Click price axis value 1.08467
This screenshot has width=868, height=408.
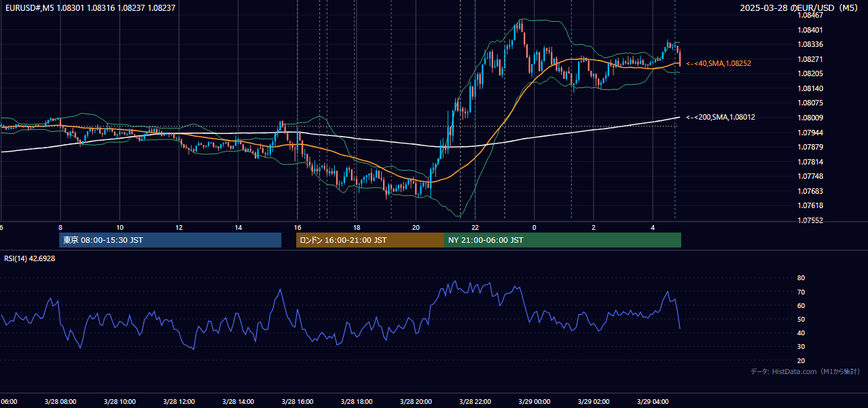pos(811,15)
